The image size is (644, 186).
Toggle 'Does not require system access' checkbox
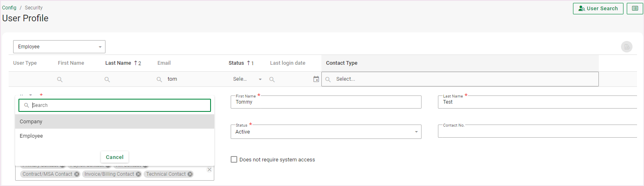tap(234, 159)
